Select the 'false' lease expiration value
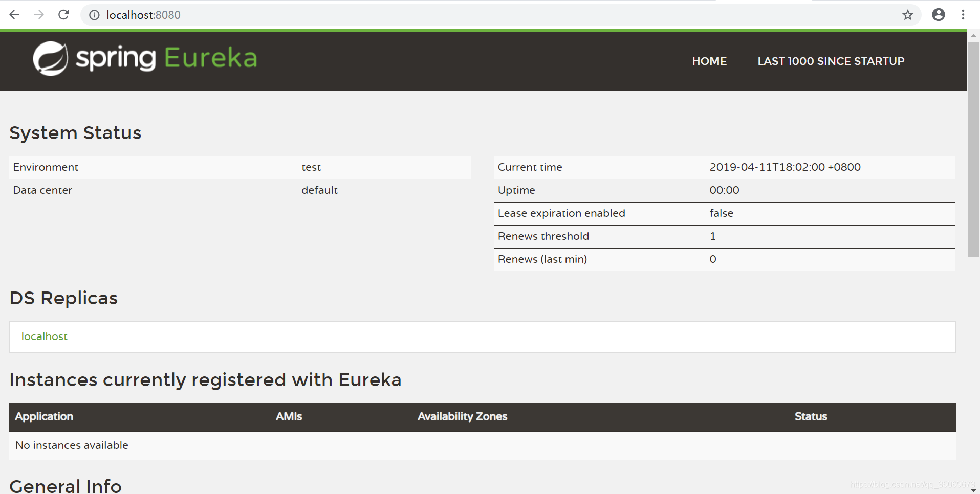The height and width of the screenshot is (494, 980). click(721, 213)
